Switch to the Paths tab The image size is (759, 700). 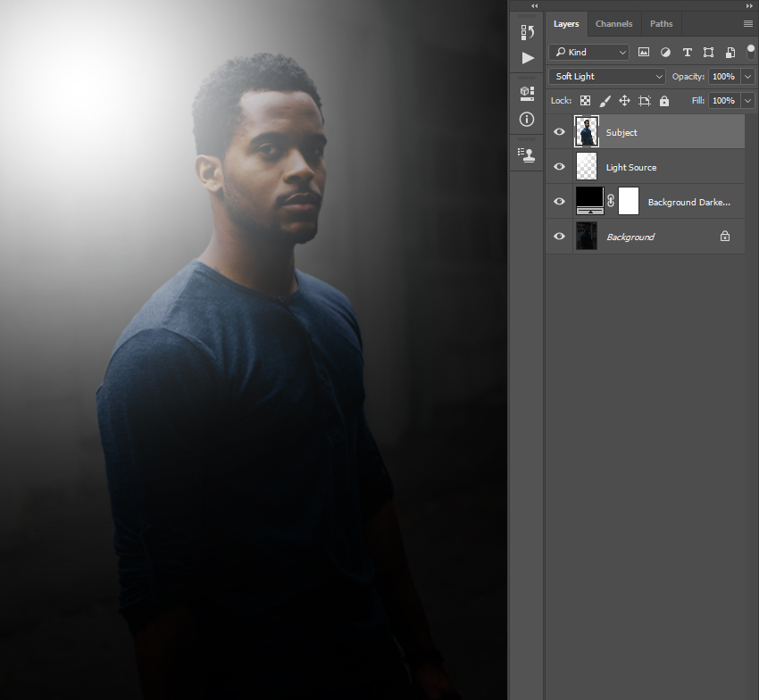(x=661, y=24)
